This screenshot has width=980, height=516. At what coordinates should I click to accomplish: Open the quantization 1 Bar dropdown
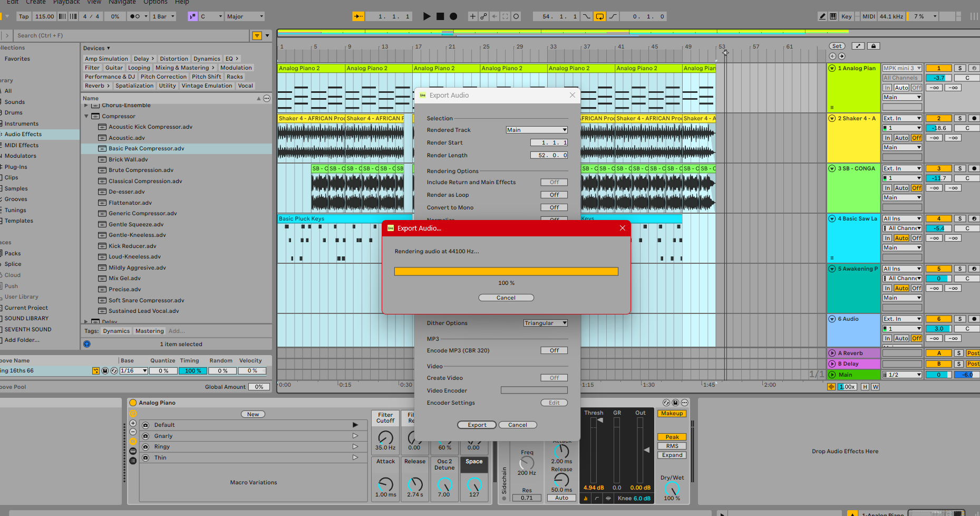[x=163, y=16]
